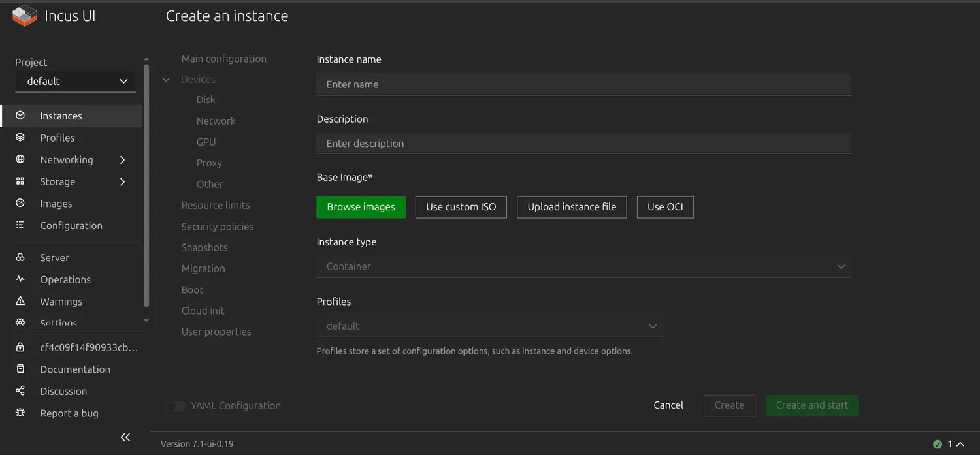Expand the operations panel chevron at bottom right

click(x=960, y=444)
